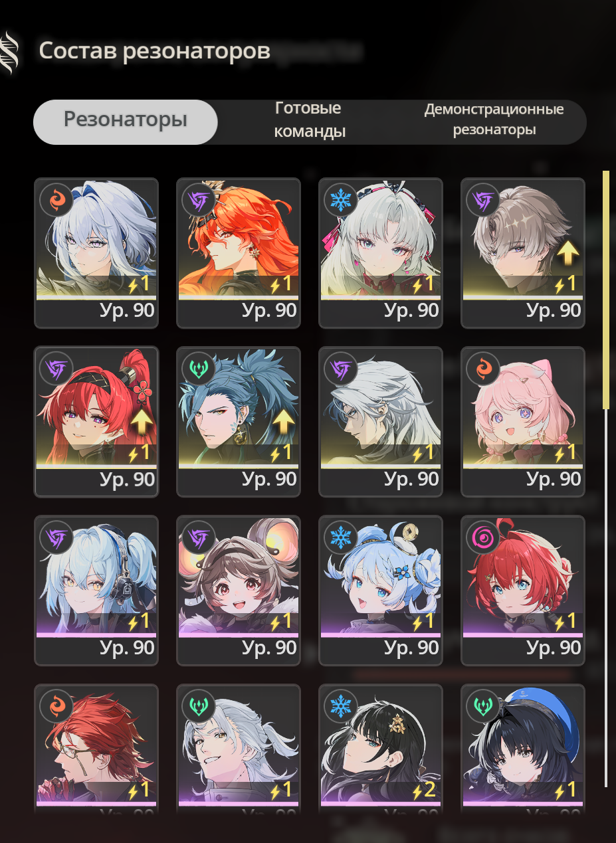Click the yellow scrollbar on the right edge
The height and width of the screenshot is (843, 616).
pyautogui.click(x=605, y=289)
